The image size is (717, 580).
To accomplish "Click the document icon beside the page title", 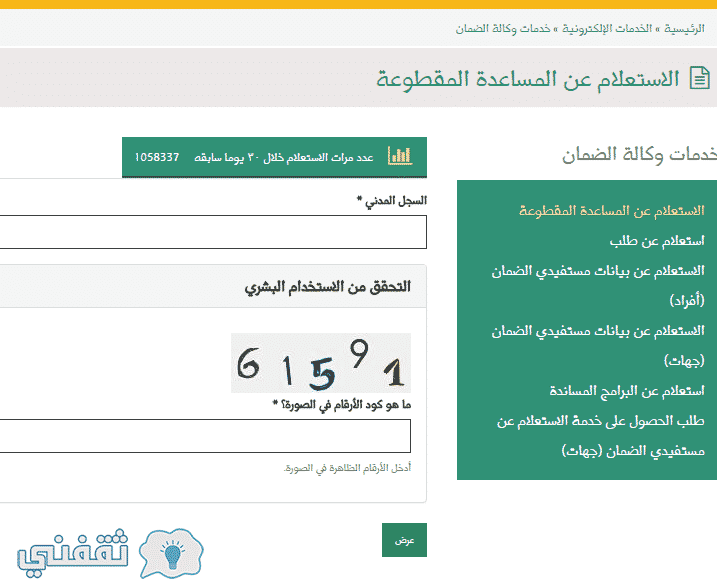I will tap(700, 78).
